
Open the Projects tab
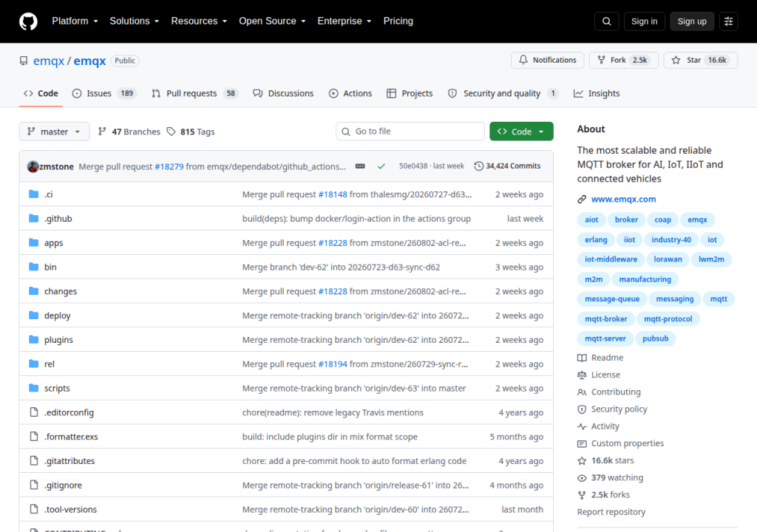click(x=410, y=93)
